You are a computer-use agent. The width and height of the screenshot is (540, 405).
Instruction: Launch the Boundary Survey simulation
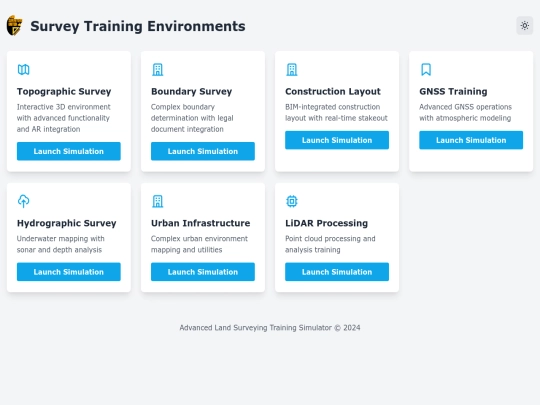point(203,151)
